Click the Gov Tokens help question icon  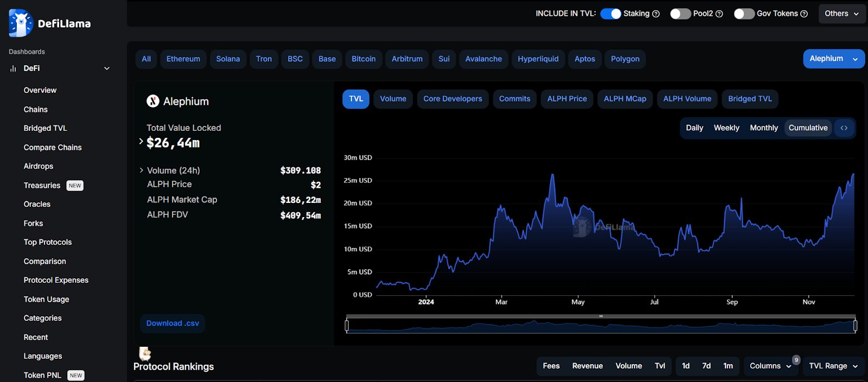[804, 14]
